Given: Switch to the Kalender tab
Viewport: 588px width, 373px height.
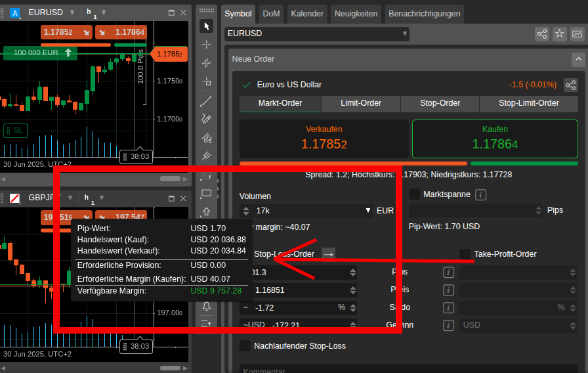Looking at the screenshot, I should click(x=307, y=14).
